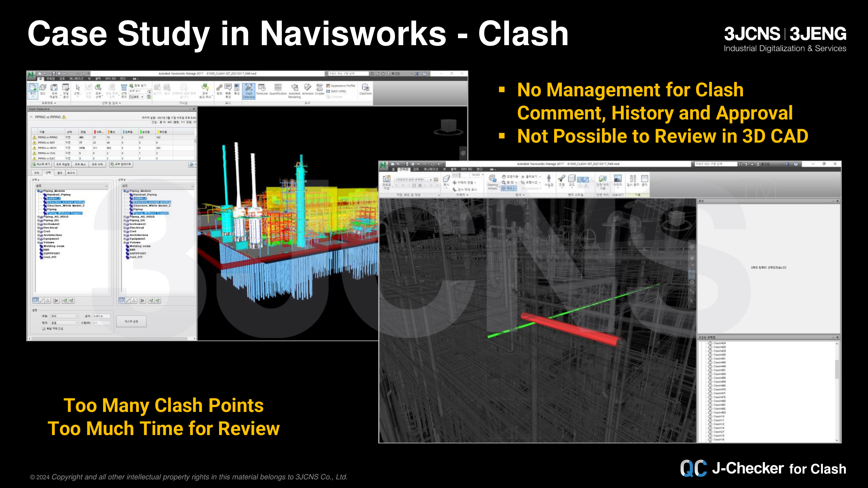The image size is (868, 488).
Task: Open Steering Wheels in right window
Action: (x=492, y=182)
